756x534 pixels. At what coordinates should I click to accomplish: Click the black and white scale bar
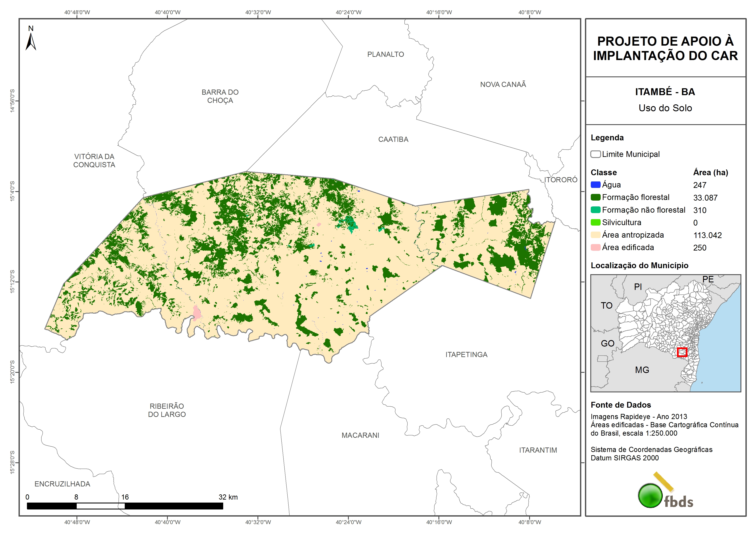125,506
